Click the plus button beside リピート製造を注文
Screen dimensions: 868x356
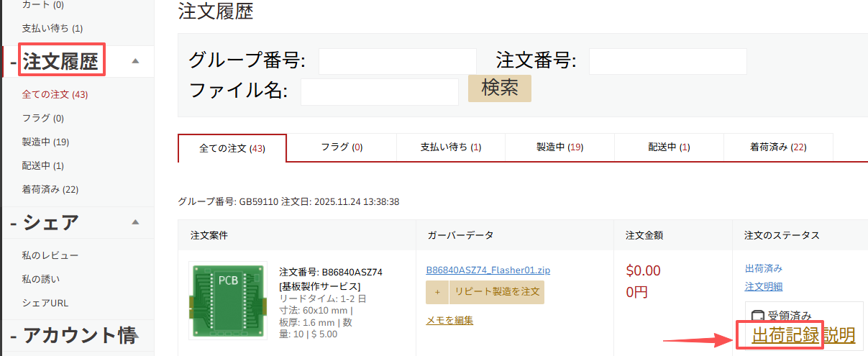pyautogui.click(x=437, y=293)
